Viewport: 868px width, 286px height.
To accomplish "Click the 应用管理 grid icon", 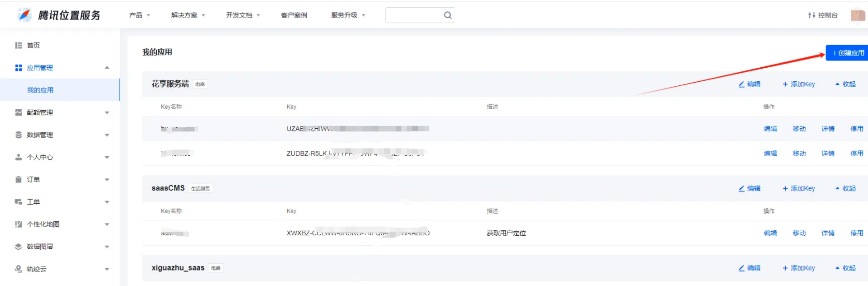I will pos(19,68).
